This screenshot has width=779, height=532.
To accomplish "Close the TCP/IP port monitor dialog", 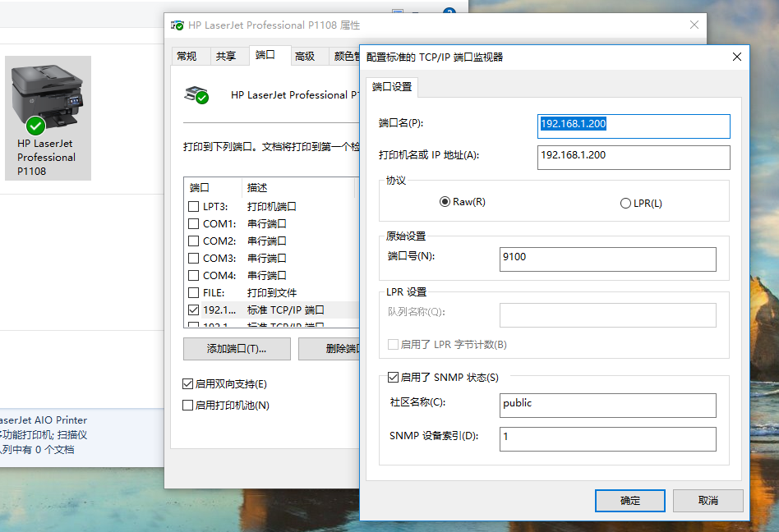I will point(736,57).
